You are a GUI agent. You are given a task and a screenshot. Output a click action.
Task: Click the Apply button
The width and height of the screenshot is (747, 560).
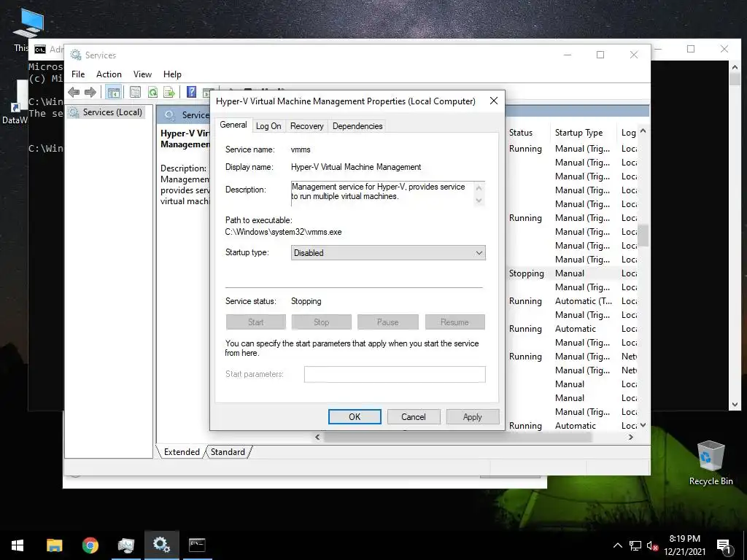click(x=473, y=416)
